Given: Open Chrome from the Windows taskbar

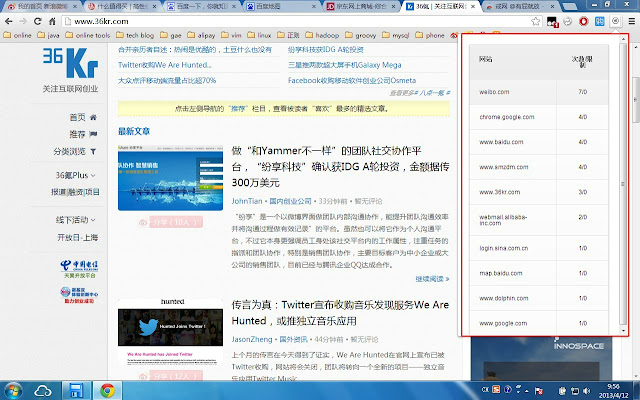Looking at the screenshot, I should coord(106,389).
